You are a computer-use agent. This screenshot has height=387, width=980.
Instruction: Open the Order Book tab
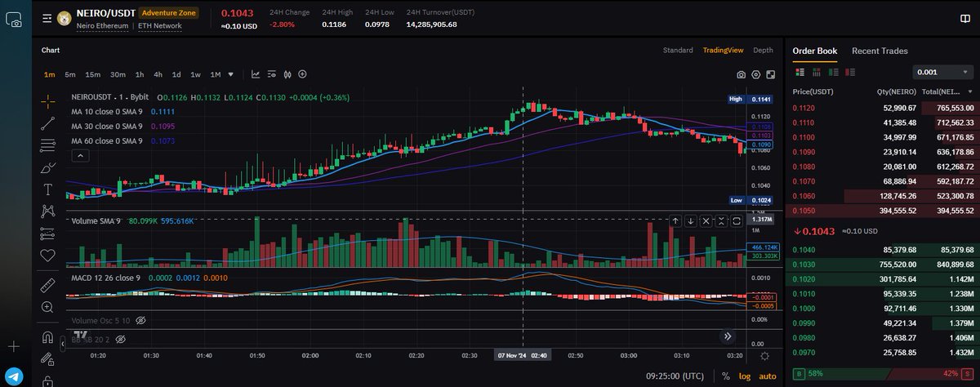click(x=815, y=51)
